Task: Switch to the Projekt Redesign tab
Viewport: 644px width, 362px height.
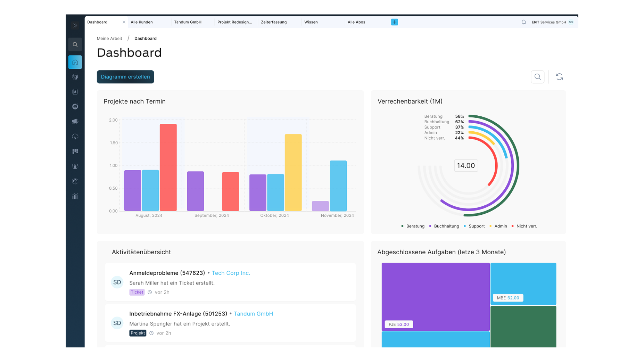Action: (236, 22)
